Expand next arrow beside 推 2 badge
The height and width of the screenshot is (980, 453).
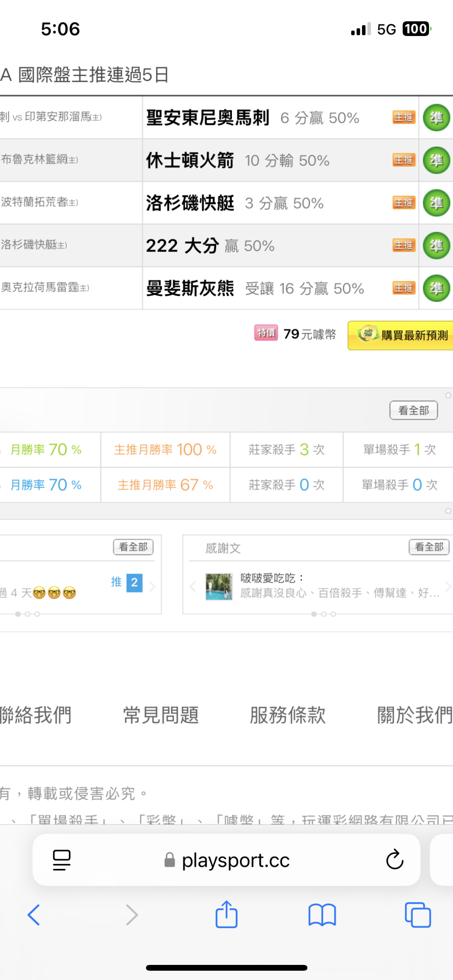pos(153,586)
